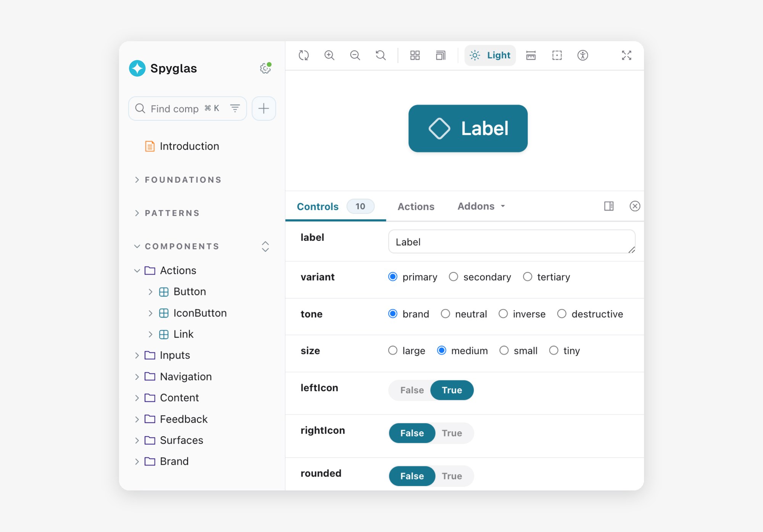This screenshot has height=532, width=763.
Task: Close the addons panel with X icon
Action: point(635,206)
